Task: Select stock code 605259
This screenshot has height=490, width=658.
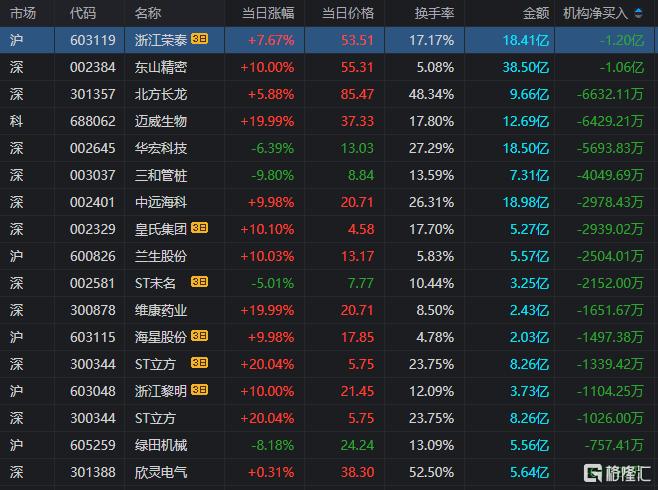Action: click(93, 445)
